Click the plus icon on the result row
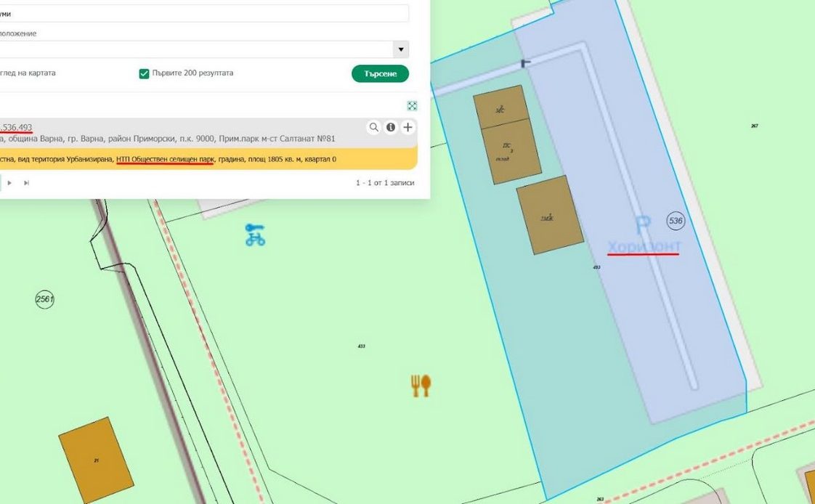This screenshot has width=815, height=504. pyautogui.click(x=408, y=127)
